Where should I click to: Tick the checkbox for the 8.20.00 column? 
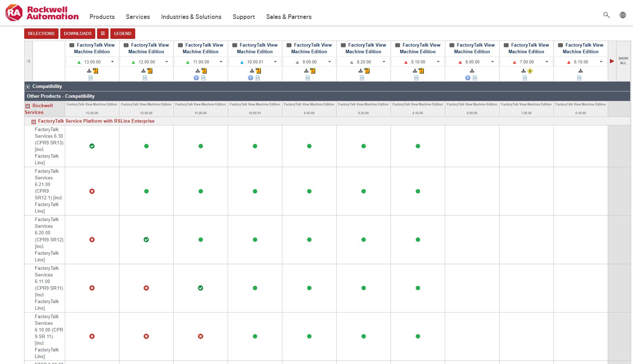(343, 45)
